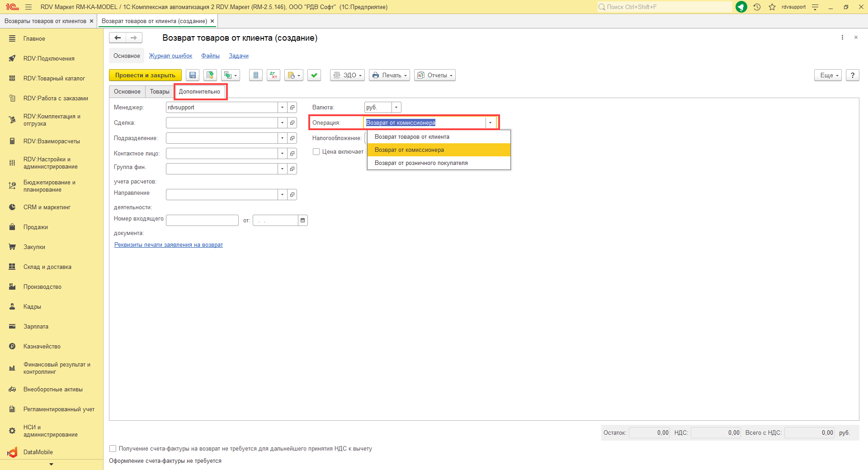Enable the 'Цена включает' checkbox
Image resolution: width=868 pixels, height=470 pixels.
pos(316,152)
